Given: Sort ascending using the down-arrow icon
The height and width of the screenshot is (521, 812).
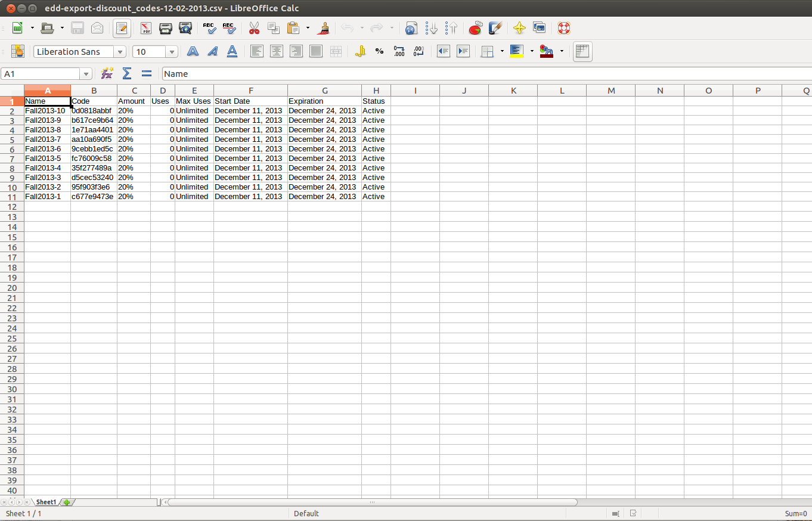Looking at the screenshot, I should tap(432, 28).
